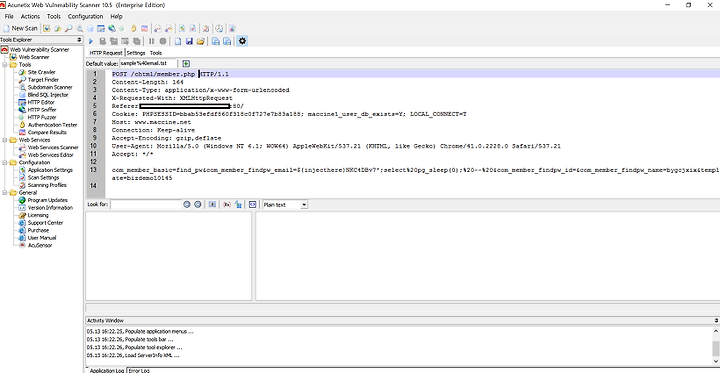Viewport: 720px width, 373px height.
Task: Open Scanning Profiles
Action: (47, 185)
